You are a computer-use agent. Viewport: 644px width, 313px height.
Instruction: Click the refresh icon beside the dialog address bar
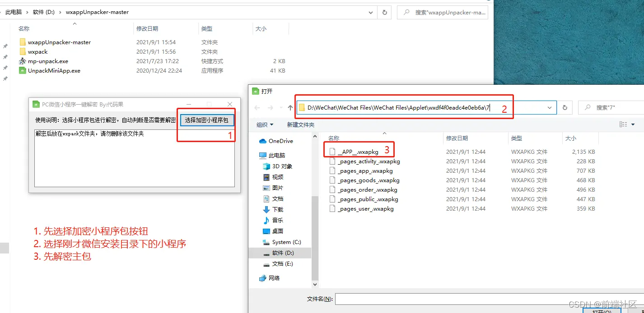click(x=565, y=107)
